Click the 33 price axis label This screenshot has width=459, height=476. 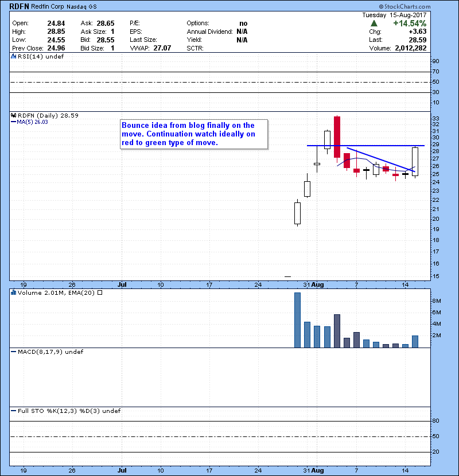[x=435, y=118]
